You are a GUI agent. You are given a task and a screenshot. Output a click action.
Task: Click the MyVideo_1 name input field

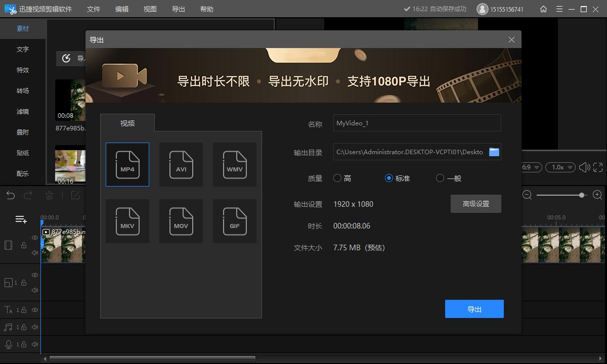tap(417, 123)
